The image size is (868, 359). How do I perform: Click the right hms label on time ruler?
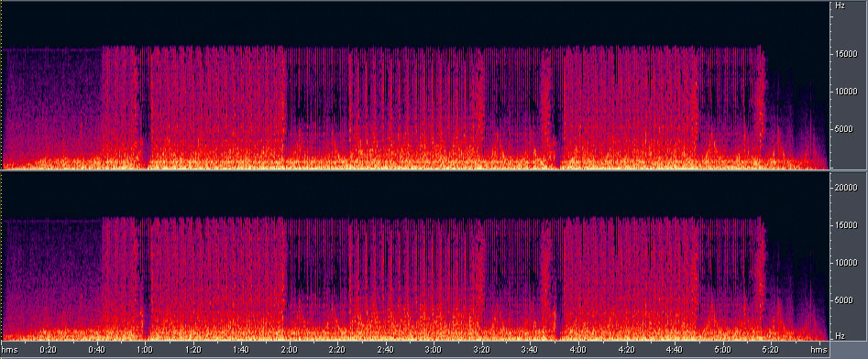coord(819,350)
